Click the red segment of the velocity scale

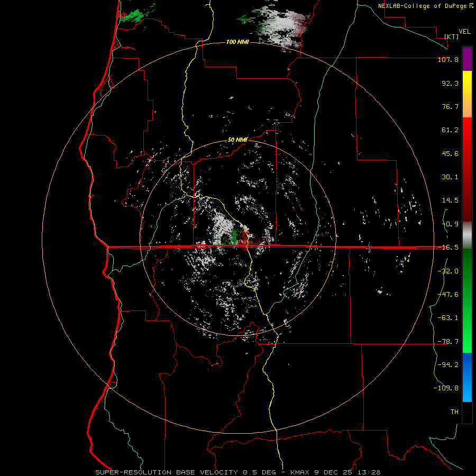click(x=467, y=169)
